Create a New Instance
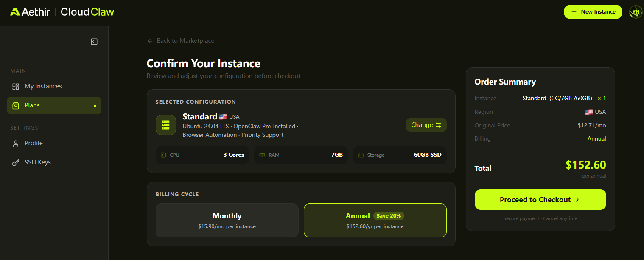The height and width of the screenshot is (260, 644). (593, 12)
